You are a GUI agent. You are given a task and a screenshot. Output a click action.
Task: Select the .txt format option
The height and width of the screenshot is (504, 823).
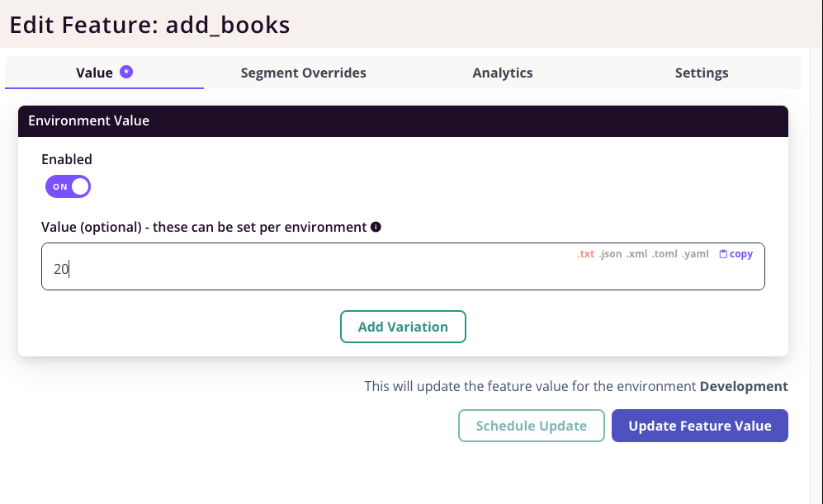(x=586, y=254)
